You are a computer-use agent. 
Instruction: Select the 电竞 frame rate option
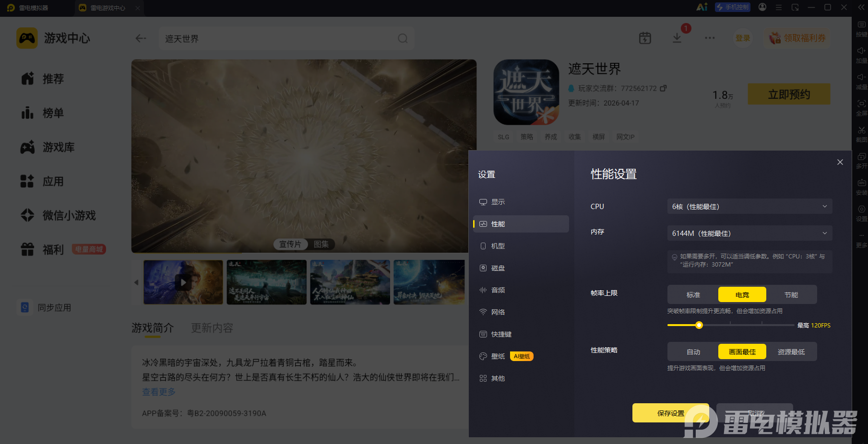[x=742, y=295]
